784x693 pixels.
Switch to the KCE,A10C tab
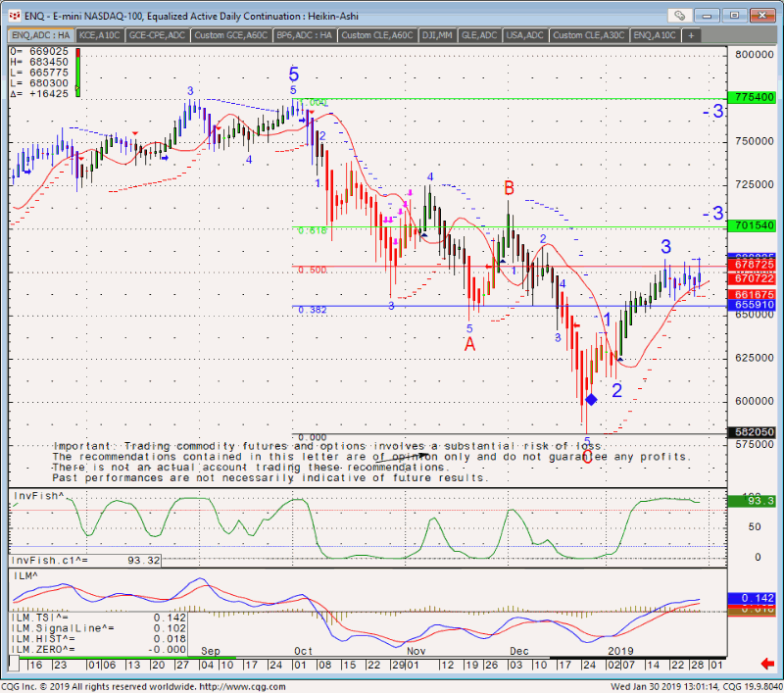[x=101, y=35]
